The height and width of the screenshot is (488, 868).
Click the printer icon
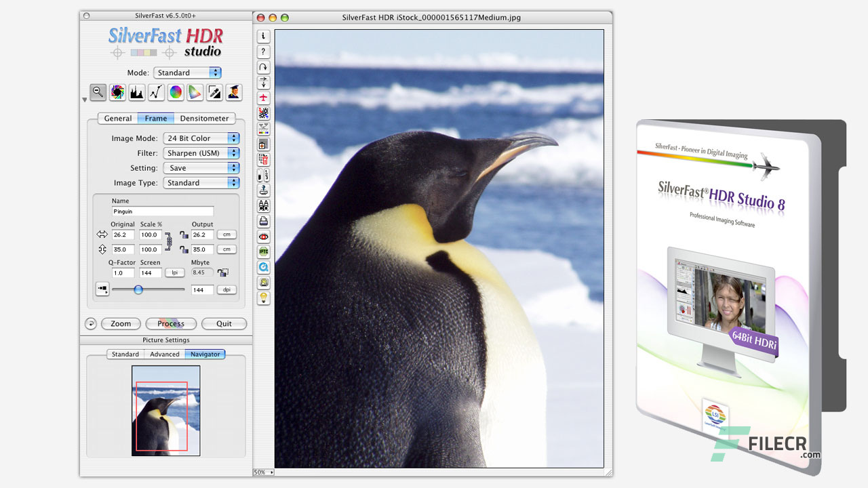coord(264,221)
